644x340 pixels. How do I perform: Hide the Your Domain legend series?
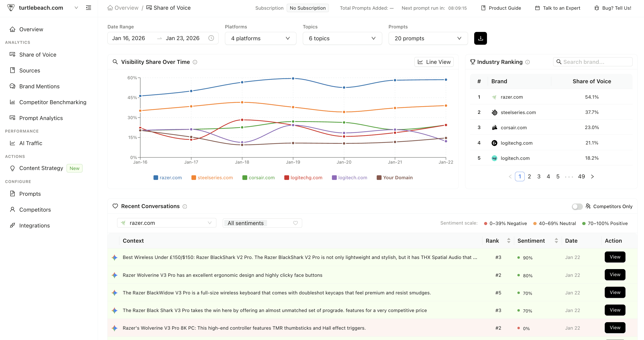point(395,177)
